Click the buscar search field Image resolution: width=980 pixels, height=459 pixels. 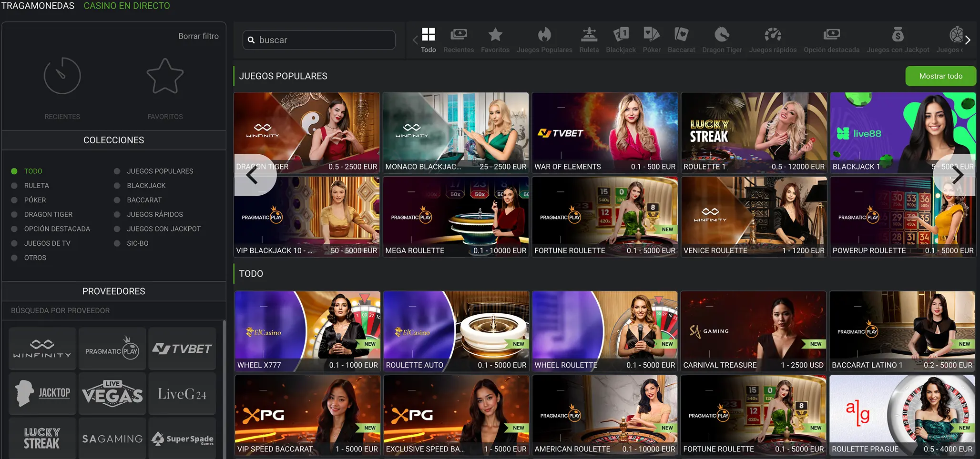pos(324,40)
